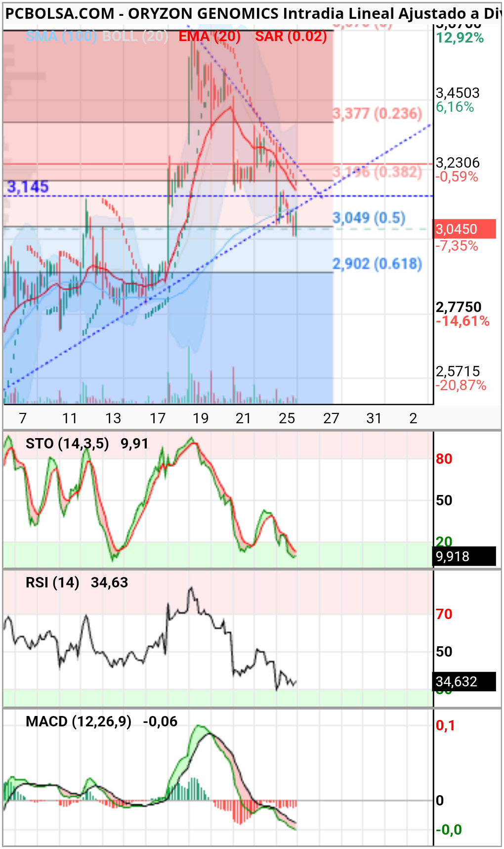This screenshot has width=504, height=849.
Task: Click the 3,145 blue support level label
Action: (x=28, y=187)
